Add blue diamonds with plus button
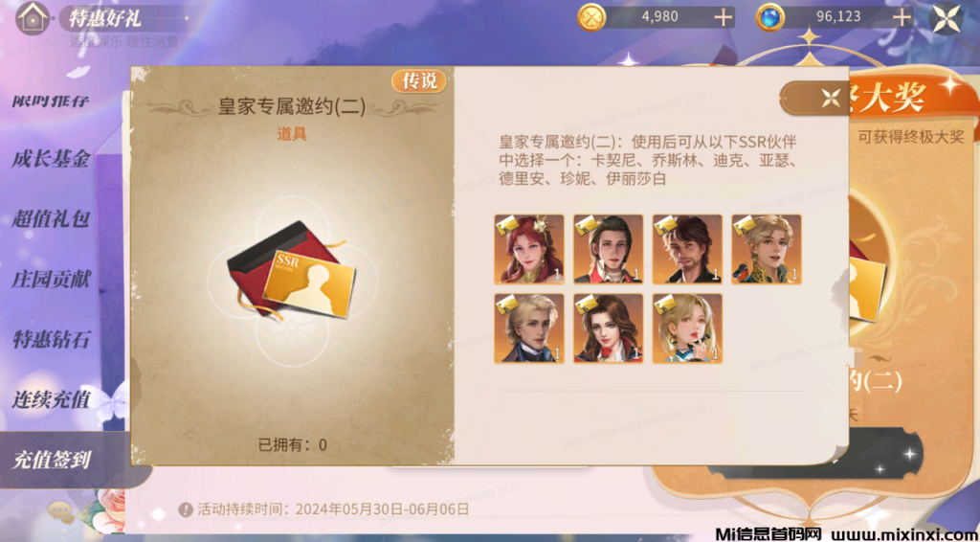Image resolution: width=980 pixels, height=542 pixels. tap(902, 17)
